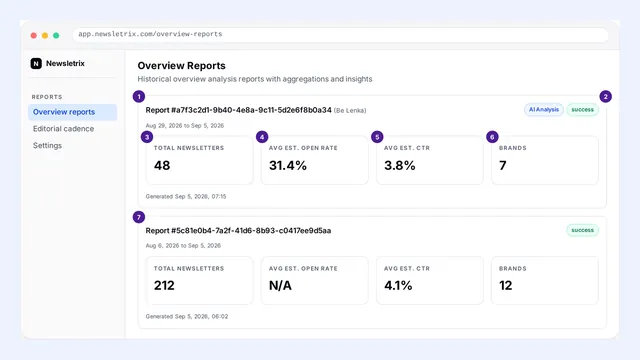Screen dimensions: 640x360
Task: Select Avg Est. Open Rate 31.4% card
Action: pos(315,160)
